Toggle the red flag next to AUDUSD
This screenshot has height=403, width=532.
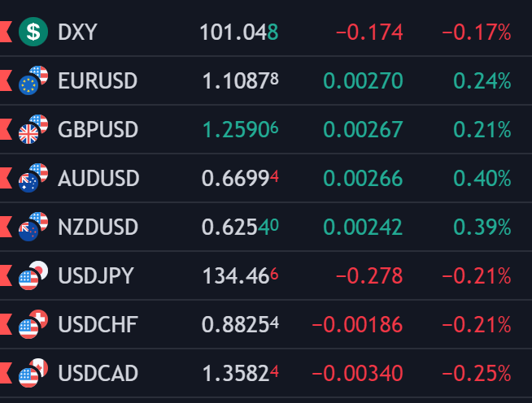pos(5,179)
